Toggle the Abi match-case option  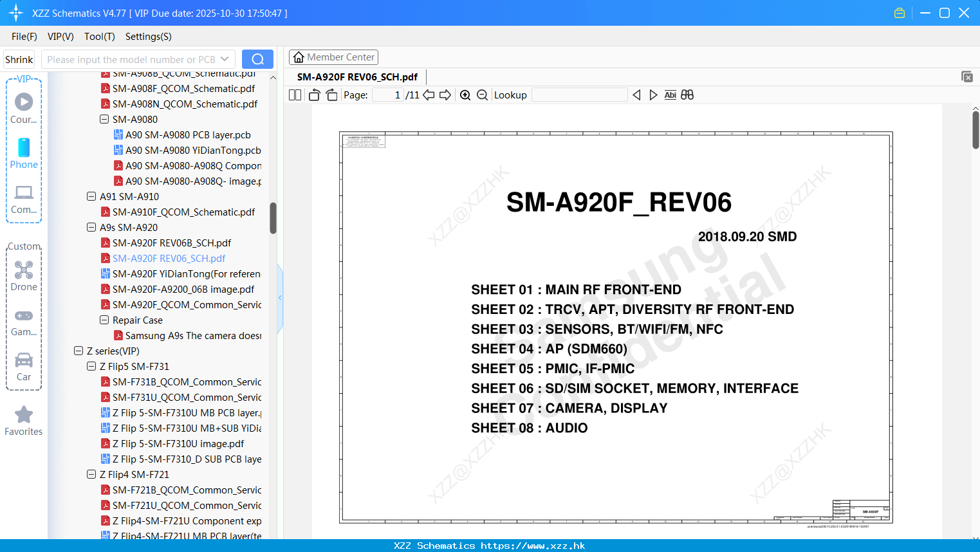(x=670, y=95)
